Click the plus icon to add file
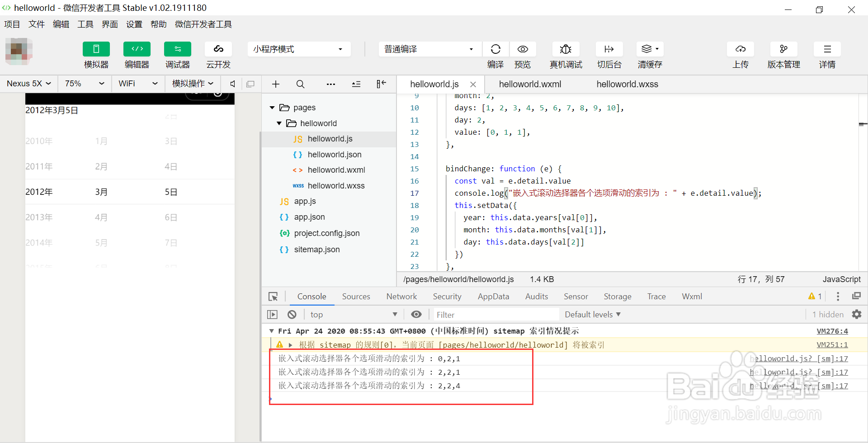 276,84
